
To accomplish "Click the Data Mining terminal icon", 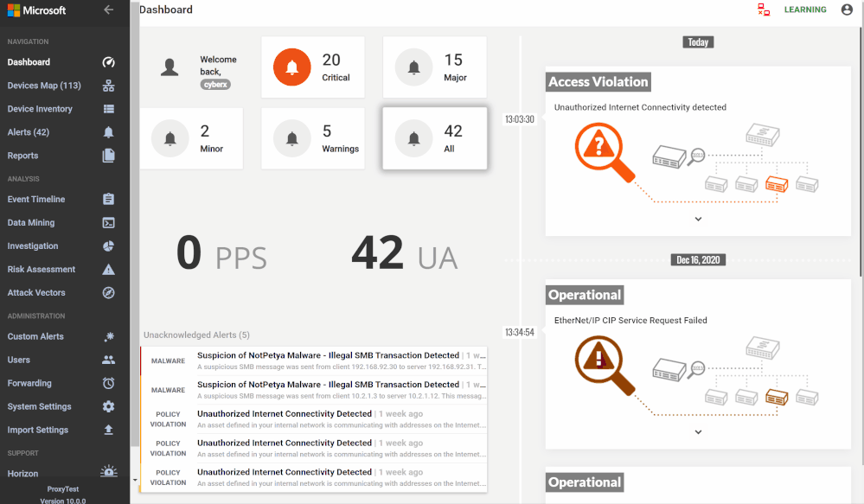I will (109, 222).
